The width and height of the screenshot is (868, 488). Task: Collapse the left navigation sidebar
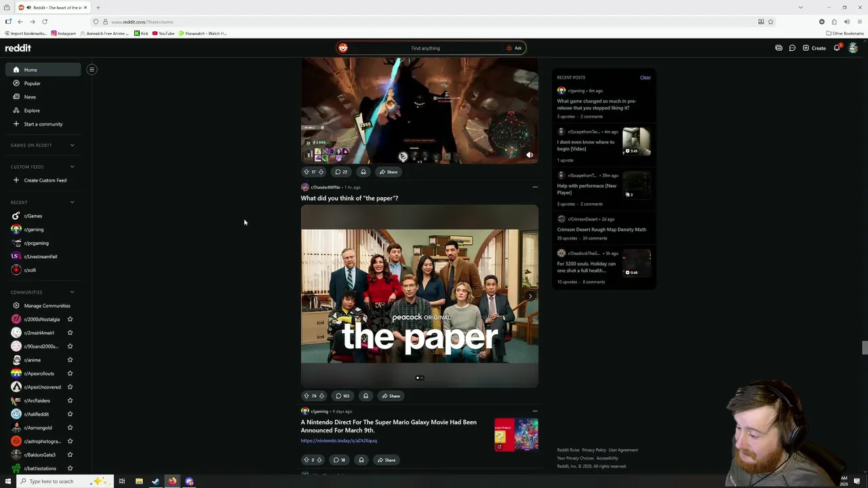point(92,69)
